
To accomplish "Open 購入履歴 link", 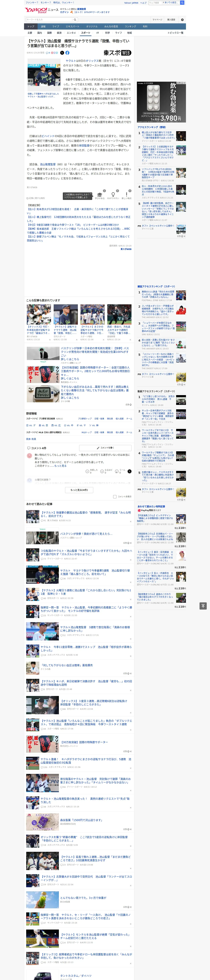I will coord(171,20).
